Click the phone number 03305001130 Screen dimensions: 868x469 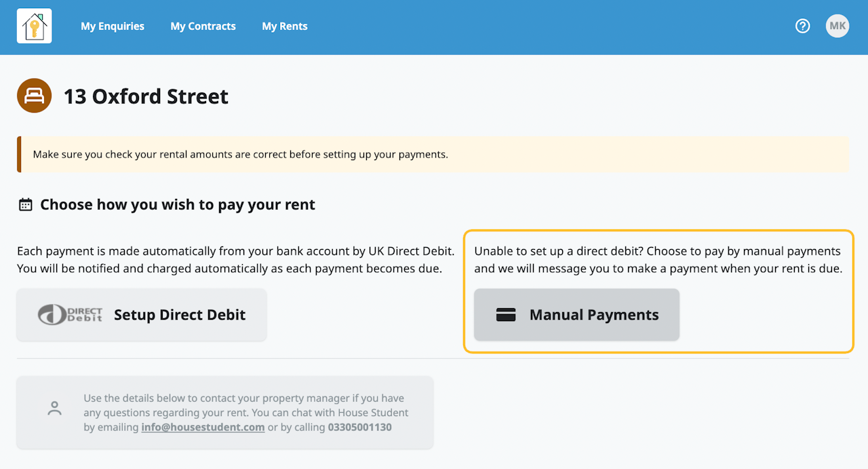(359, 428)
